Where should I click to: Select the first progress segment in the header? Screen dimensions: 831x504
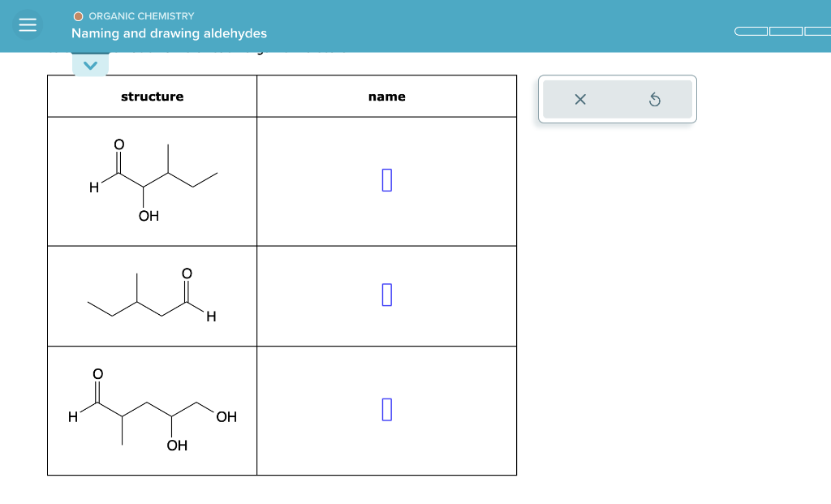click(751, 31)
